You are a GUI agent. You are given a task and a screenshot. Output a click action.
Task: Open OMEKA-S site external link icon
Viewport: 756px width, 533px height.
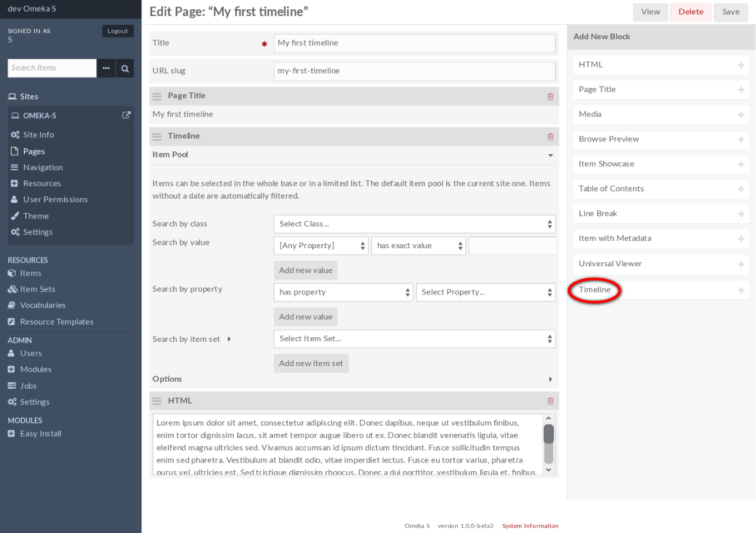coord(126,115)
